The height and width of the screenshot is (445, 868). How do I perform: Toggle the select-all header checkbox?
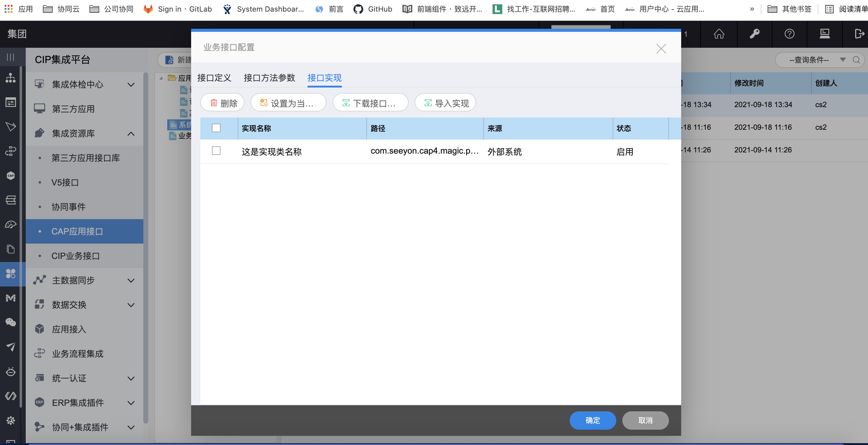tap(216, 128)
